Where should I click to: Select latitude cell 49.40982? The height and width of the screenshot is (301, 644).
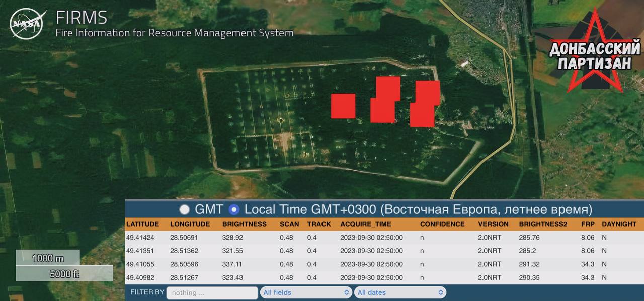tap(140, 277)
